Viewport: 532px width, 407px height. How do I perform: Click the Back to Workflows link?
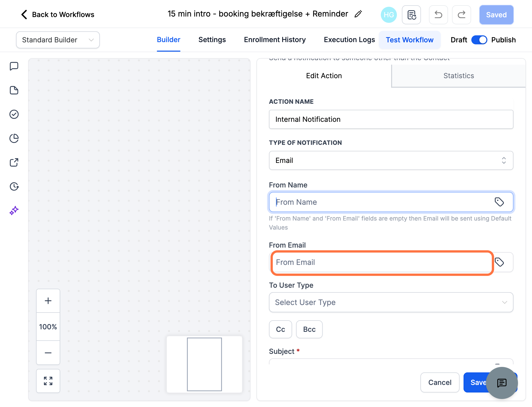[63, 15]
